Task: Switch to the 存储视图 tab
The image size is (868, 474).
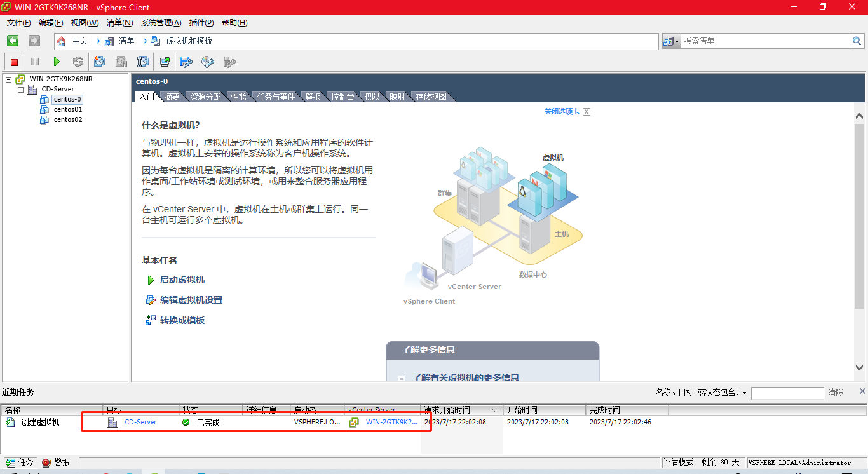Action: [x=431, y=97]
